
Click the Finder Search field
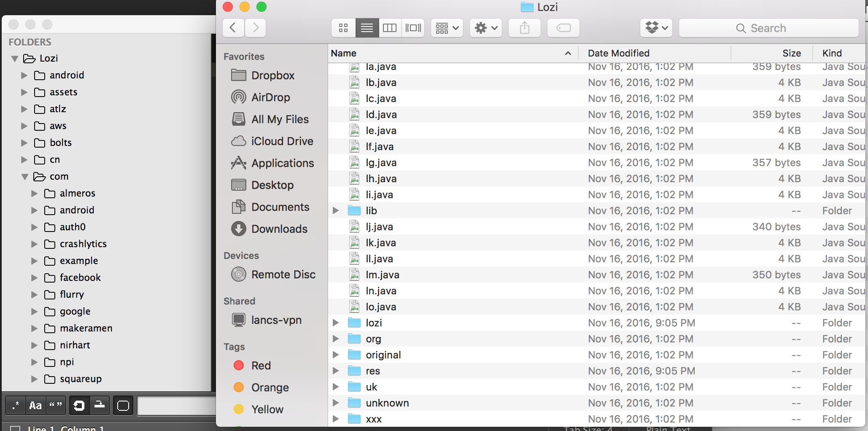(x=768, y=28)
